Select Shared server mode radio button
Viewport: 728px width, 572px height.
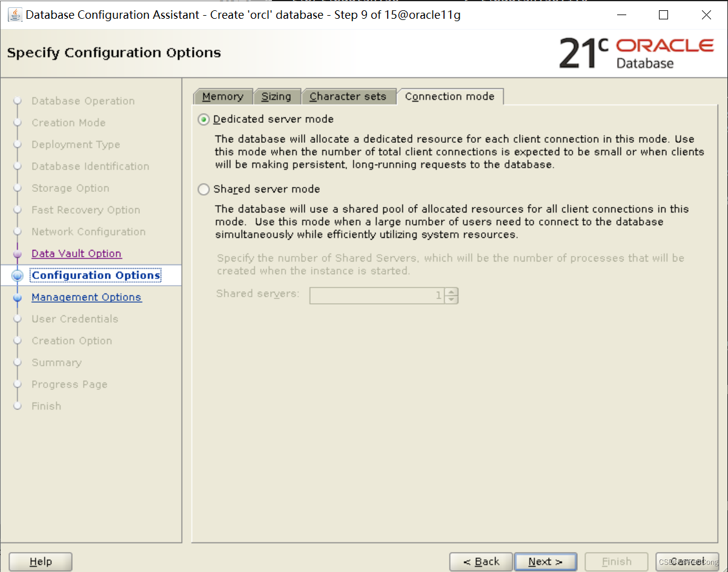pyautogui.click(x=204, y=189)
